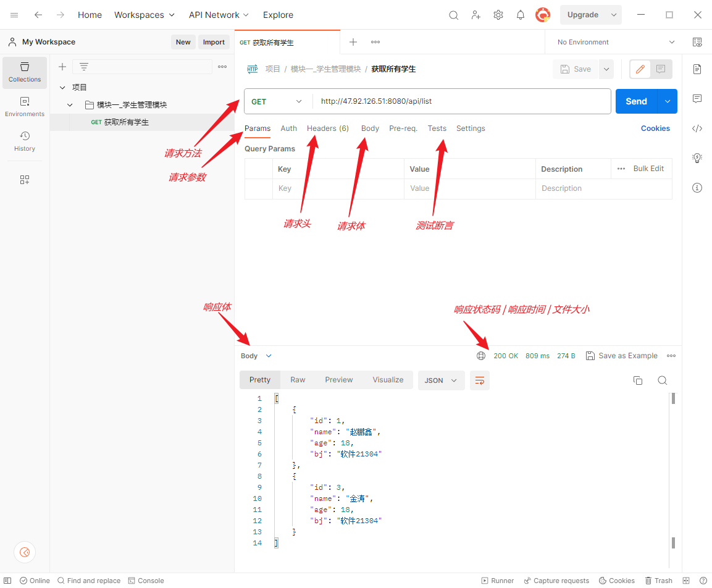Expand the Save options dropdown arrow
The width and height of the screenshot is (712, 588).
pyautogui.click(x=606, y=69)
